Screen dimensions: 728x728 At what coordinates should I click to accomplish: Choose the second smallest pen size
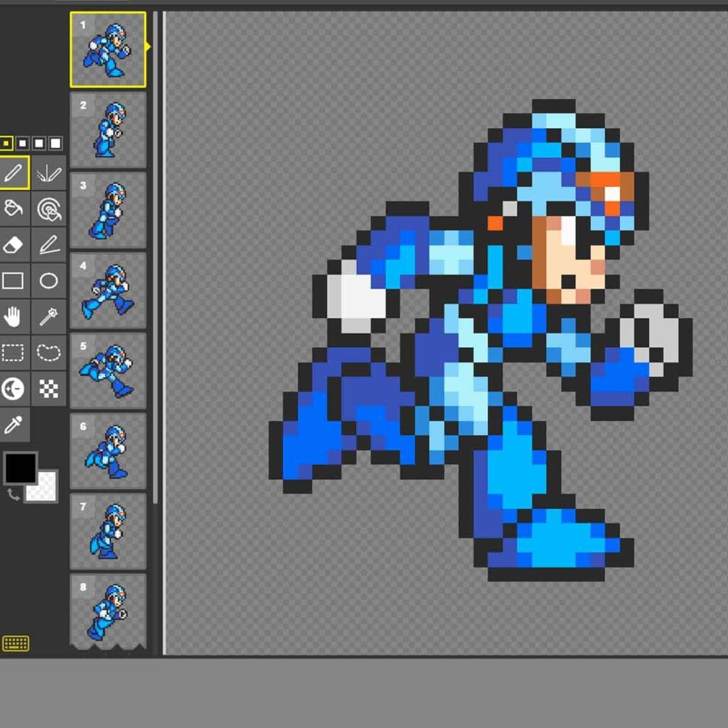22,142
